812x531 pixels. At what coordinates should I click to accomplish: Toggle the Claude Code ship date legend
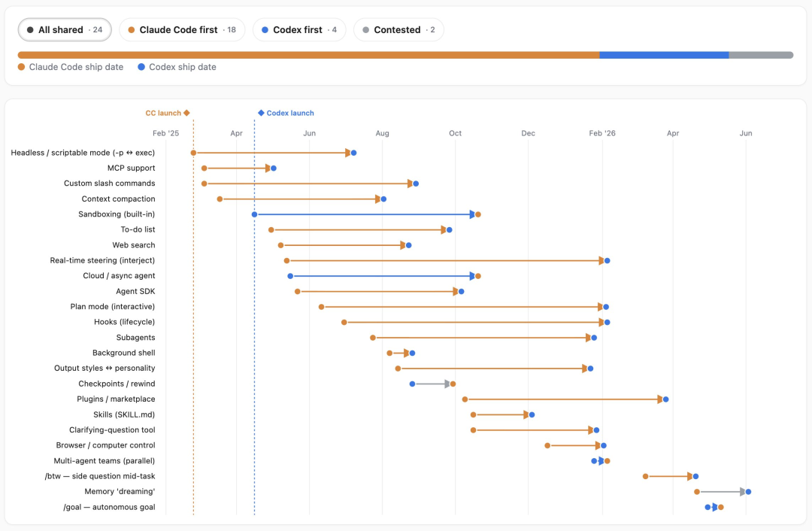(x=71, y=67)
